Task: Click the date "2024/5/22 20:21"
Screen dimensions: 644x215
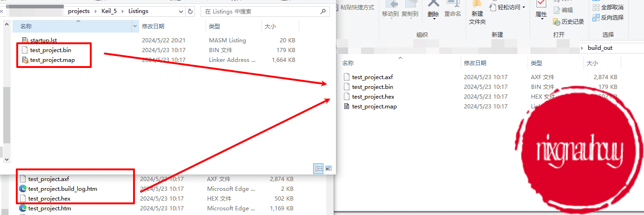Action: coord(164,40)
